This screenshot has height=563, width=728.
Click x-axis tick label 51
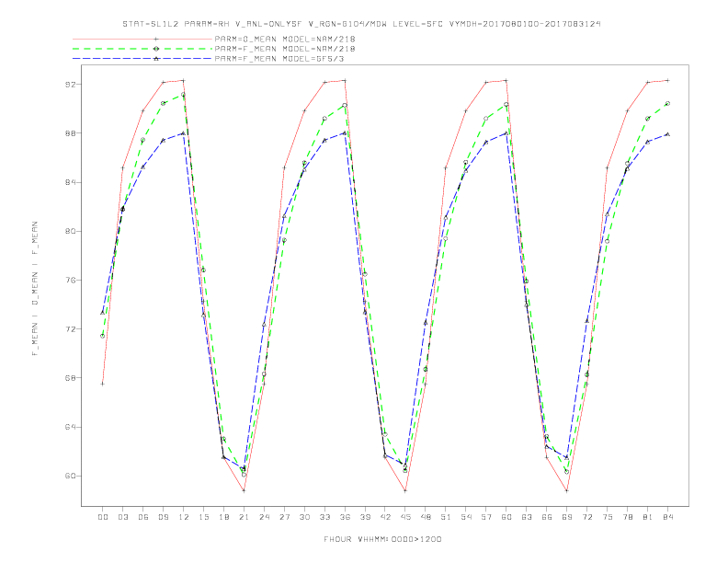pyautogui.click(x=446, y=517)
